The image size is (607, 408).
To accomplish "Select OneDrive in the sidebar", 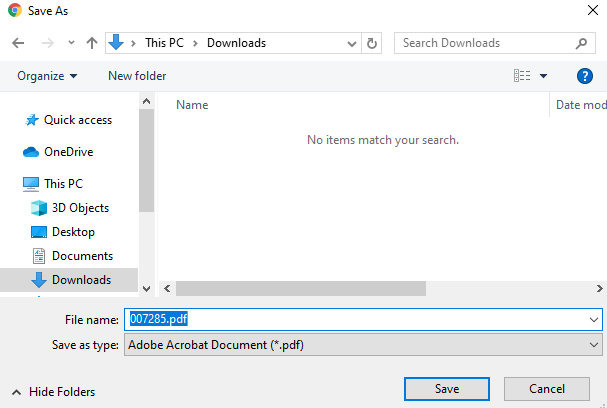I will 69,152.
